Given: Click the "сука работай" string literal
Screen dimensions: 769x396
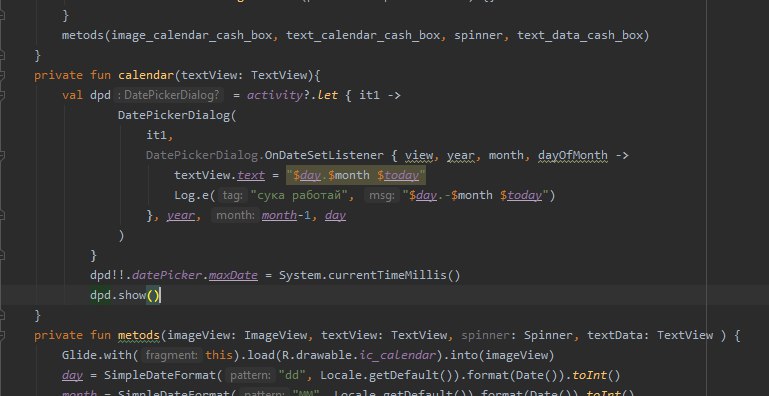Looking at the screenshot, I should (299, 195).
